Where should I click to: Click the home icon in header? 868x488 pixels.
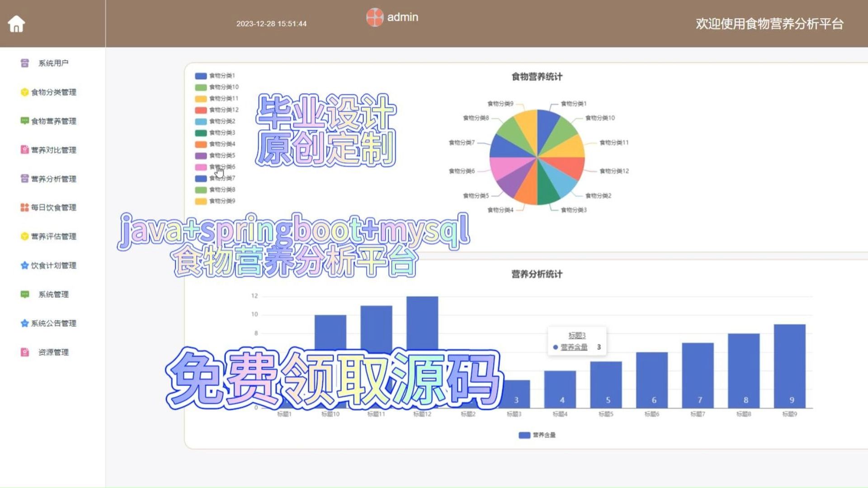tap(16, 23)
